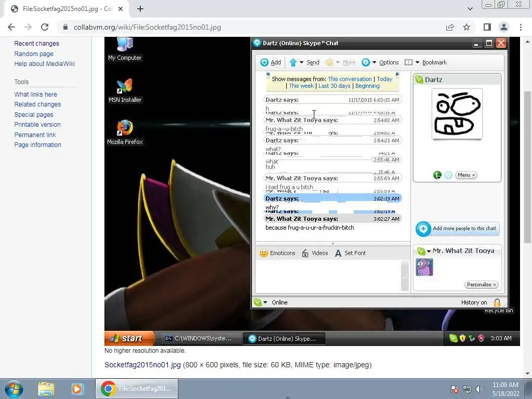This screenshot has width=532, height=399.
Task: Click Add more people to this chat
Action: [457, 229]
